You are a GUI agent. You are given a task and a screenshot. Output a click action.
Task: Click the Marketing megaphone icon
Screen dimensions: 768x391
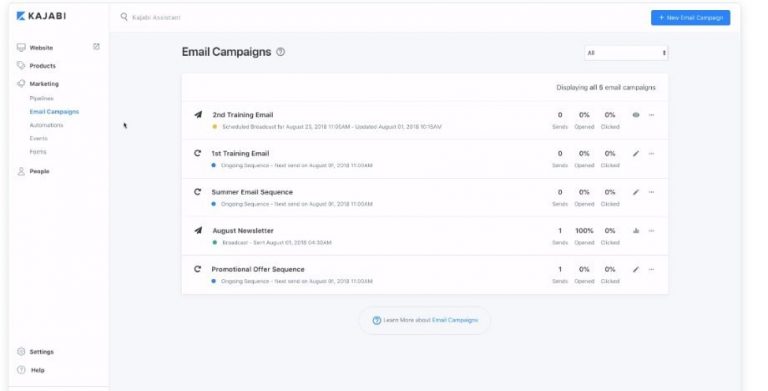21,83
